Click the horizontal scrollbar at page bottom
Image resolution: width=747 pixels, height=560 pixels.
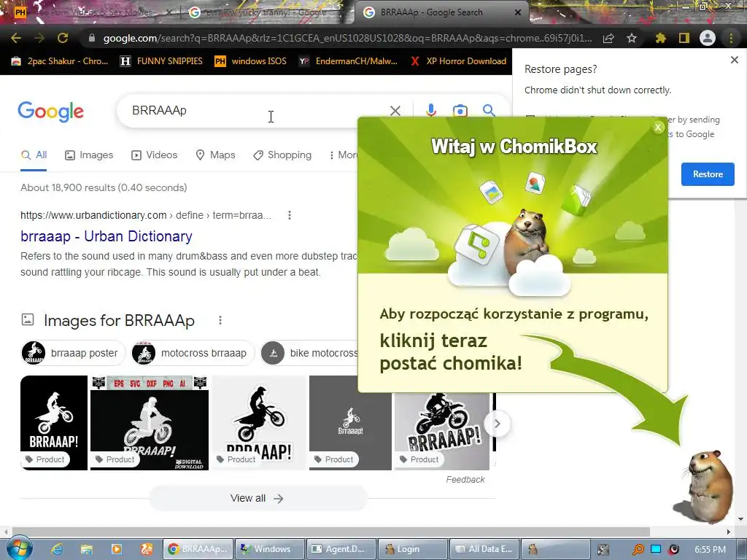331,532
